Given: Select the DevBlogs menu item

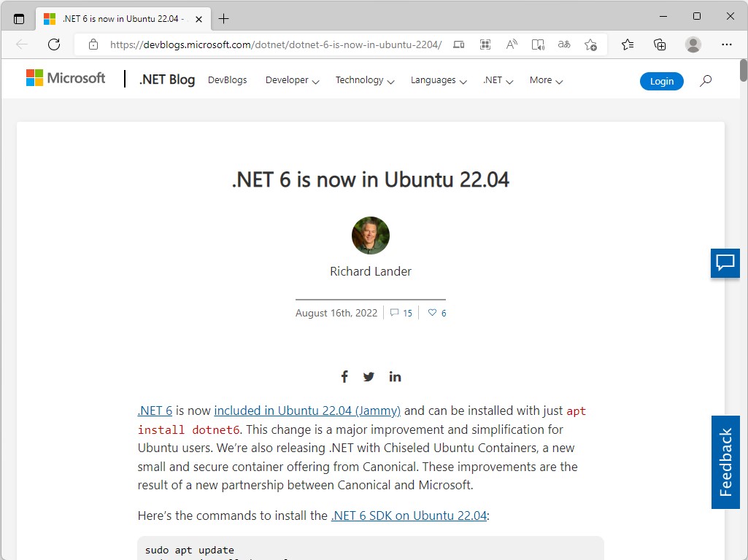Looking at the screenshot, I should click(x=227, y=80).
